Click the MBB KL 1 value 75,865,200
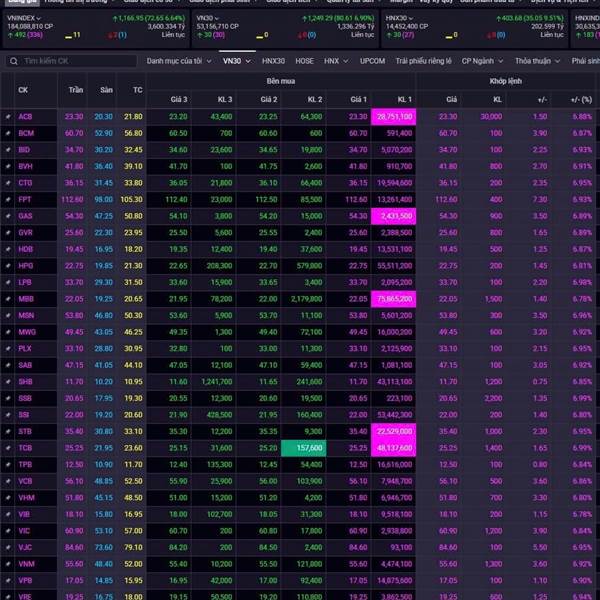 pyautogui.click(x=393, y=299)
